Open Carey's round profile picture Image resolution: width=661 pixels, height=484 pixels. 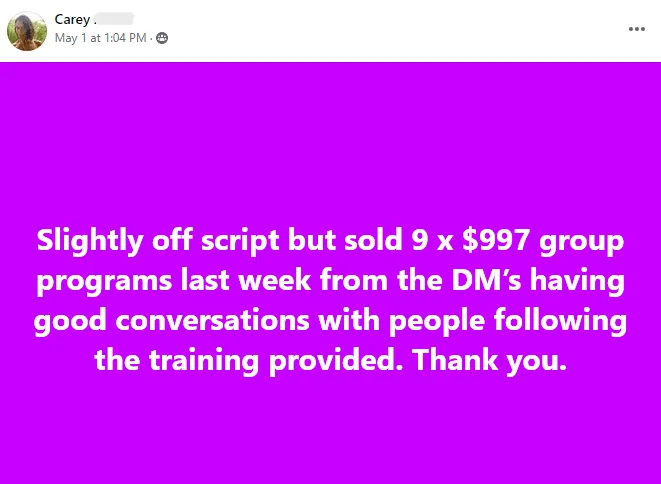[27, 31]
